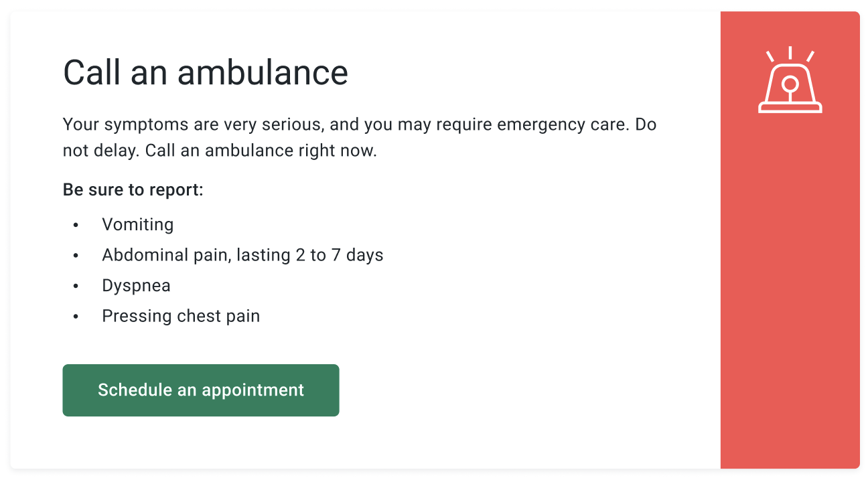Image resolution: width=868 pixels, height=478 pixels.
Task: Expand the Be sure to report section
Action: [x=133, y=189]
